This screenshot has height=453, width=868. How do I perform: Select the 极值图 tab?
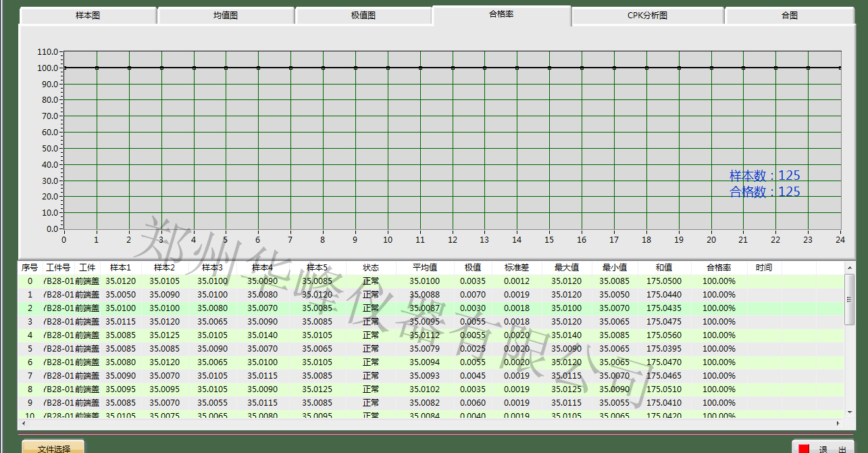coord(363,16)
